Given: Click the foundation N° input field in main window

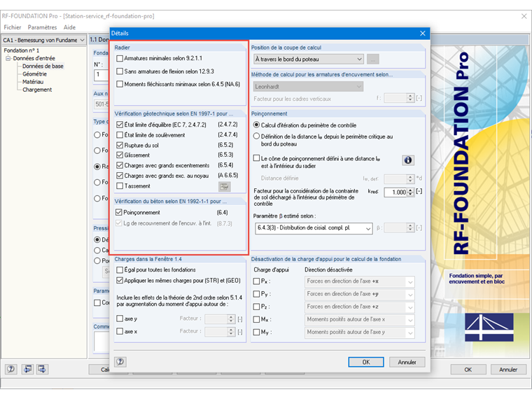Looking at the screenshot, I should (x=100, y=75).
